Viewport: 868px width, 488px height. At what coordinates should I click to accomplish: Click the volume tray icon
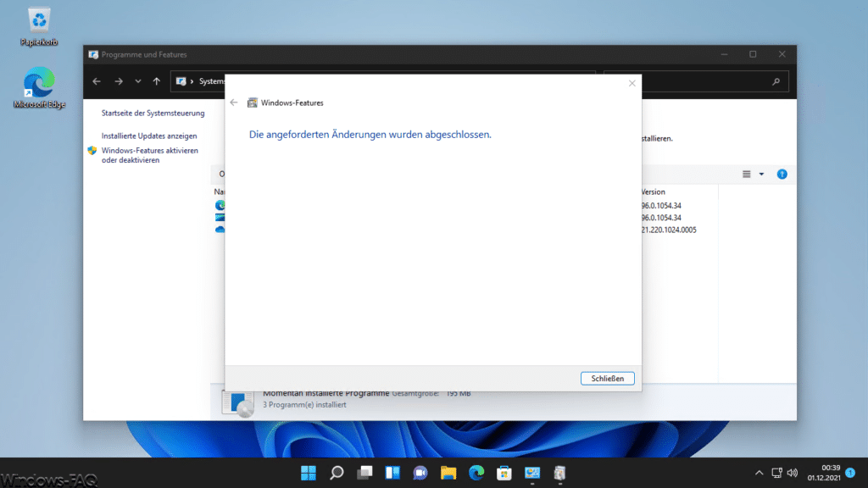[793, 473]
